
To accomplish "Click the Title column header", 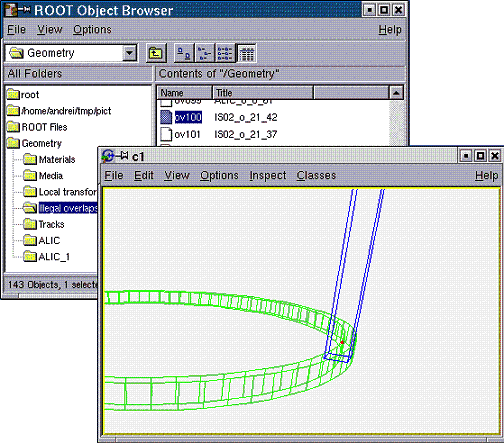I will 263,92.
